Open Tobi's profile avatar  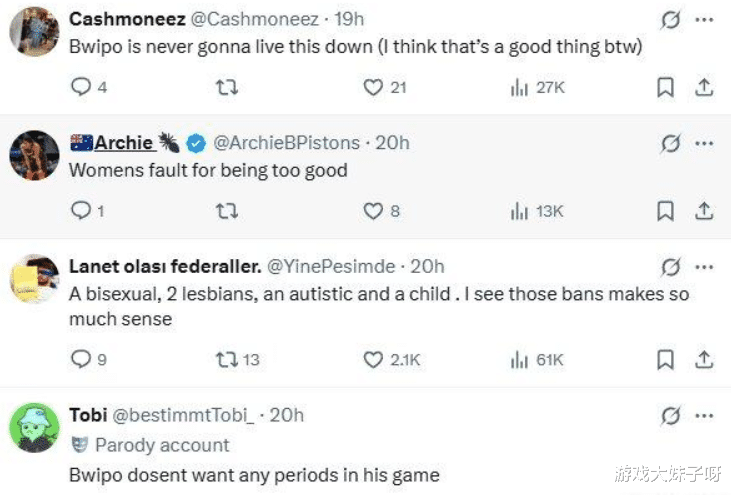pos(34,428)
